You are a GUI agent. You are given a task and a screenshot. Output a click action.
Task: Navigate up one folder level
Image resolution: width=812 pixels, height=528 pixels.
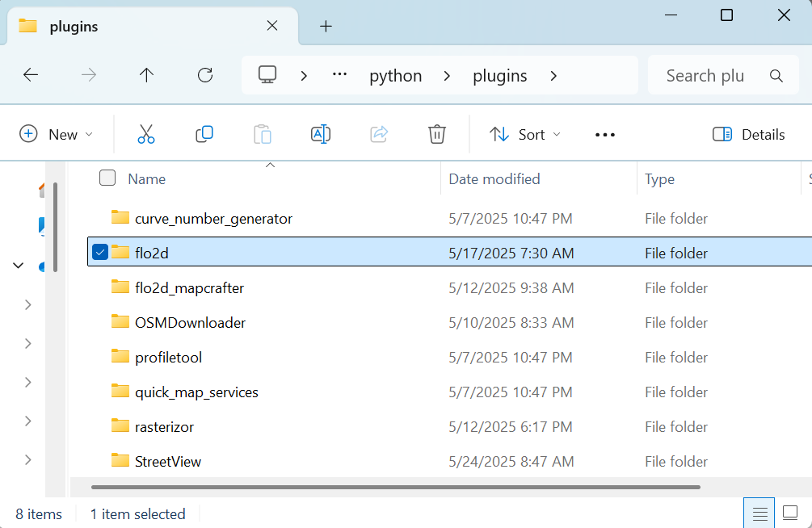point(146,75)
